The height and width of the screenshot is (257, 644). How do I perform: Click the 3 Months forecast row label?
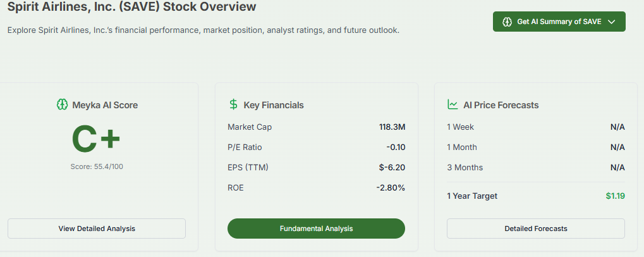point(465,168)
